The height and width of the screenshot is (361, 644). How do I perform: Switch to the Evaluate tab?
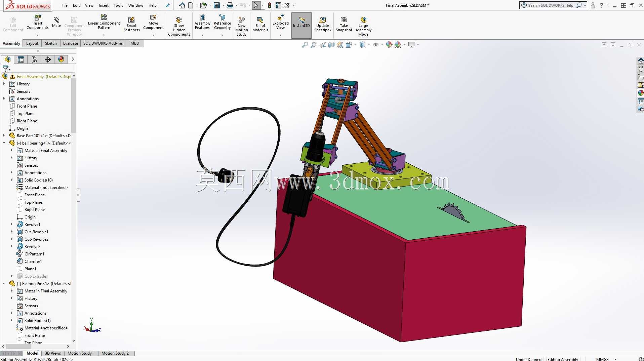[x=71, y=43]
